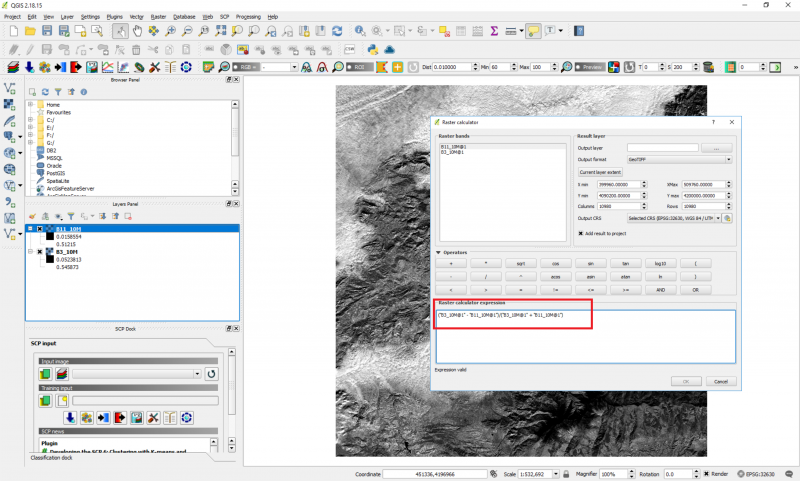Open the Output format GeoTIFF dropdown
Screen dimensions: 800x481
[678, 160]
